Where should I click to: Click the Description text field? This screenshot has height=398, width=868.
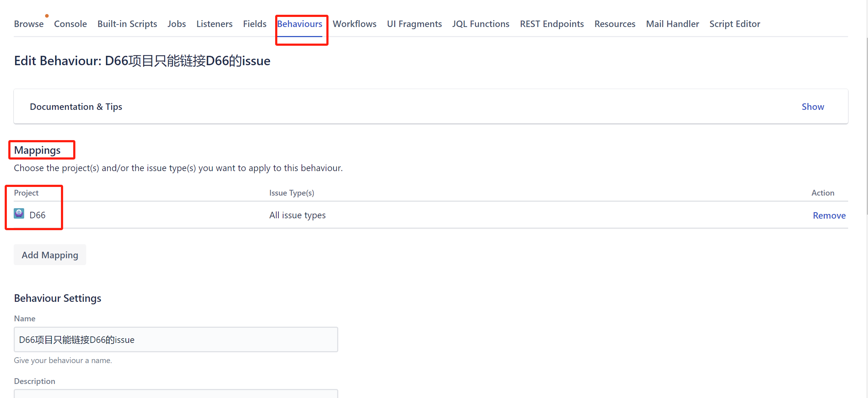pyautogui.click(x=176, y=394)
